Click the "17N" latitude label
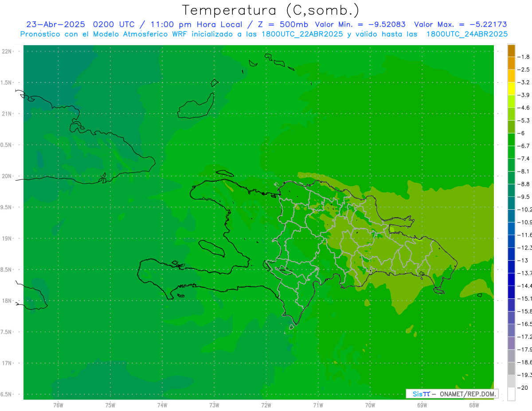 [x=7, y=363]
